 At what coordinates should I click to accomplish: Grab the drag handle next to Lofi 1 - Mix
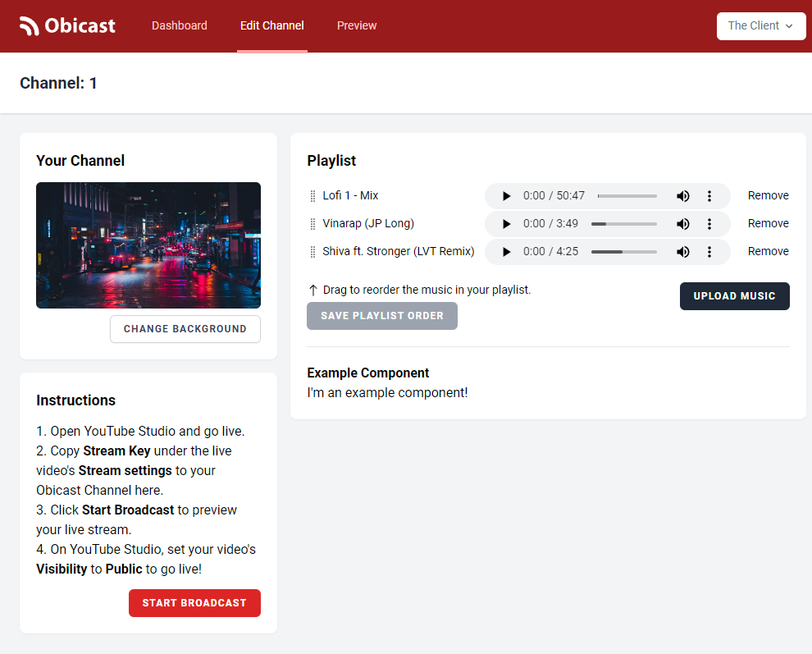[x=312, y=195]
